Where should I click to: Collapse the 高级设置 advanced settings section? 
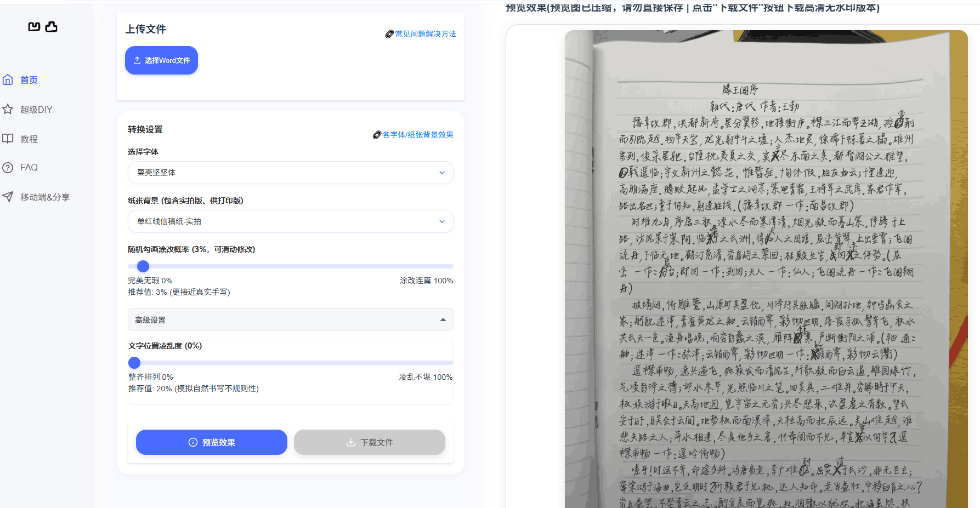pyautogui.click(x=290, y=319)
